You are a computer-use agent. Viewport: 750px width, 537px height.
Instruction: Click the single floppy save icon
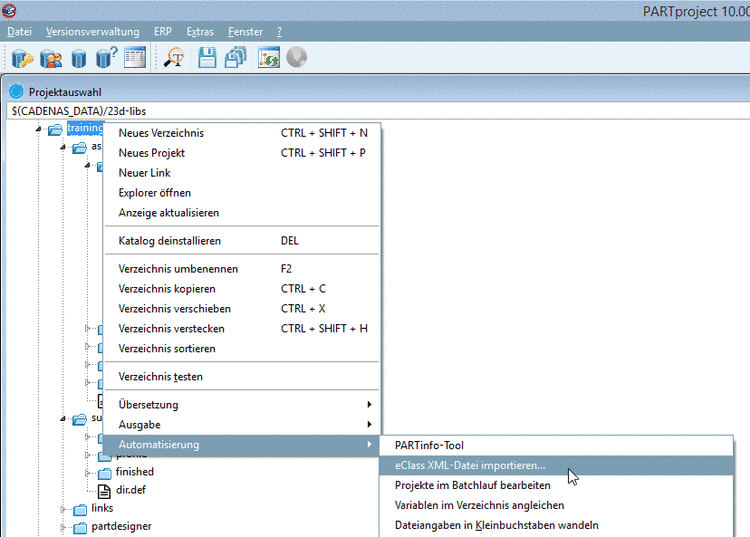[x=207, y=58]
